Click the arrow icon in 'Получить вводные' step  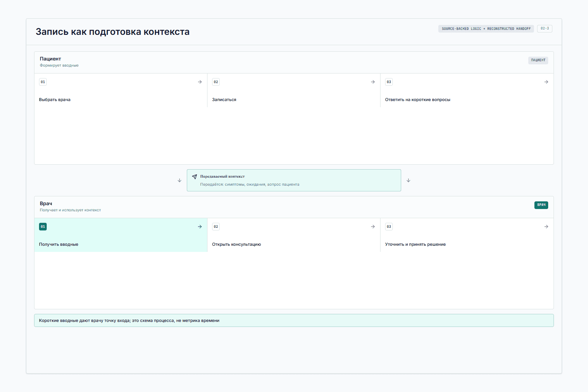click(200, 227)
